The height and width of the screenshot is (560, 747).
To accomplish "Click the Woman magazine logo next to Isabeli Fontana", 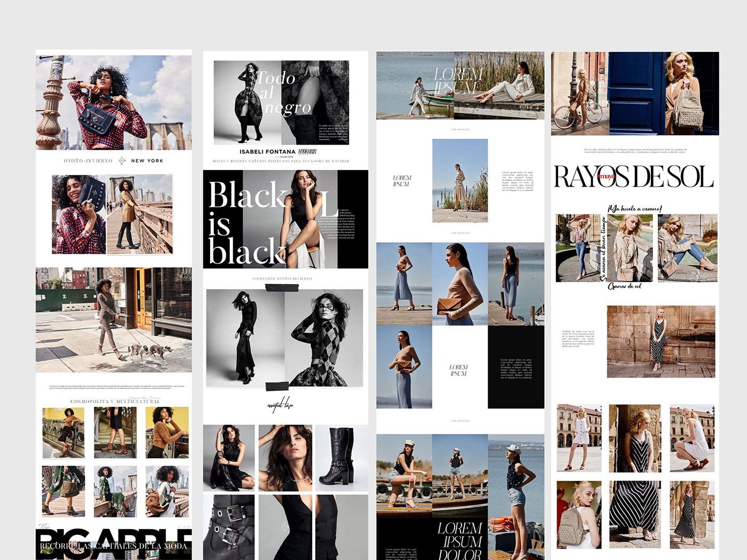I will 307,151.
